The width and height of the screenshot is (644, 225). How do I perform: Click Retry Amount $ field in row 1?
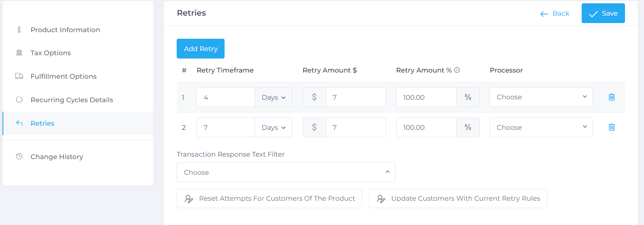click(x=356, y=97)
